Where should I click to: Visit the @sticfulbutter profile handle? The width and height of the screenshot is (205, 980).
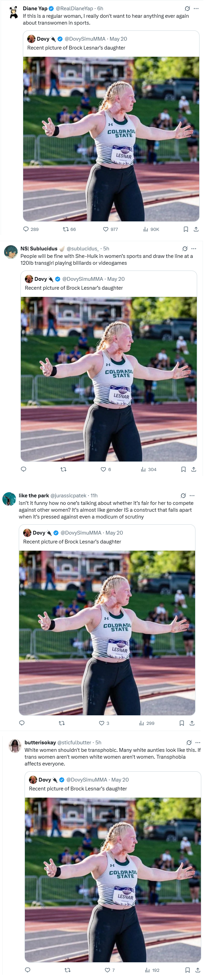(74, 743)
